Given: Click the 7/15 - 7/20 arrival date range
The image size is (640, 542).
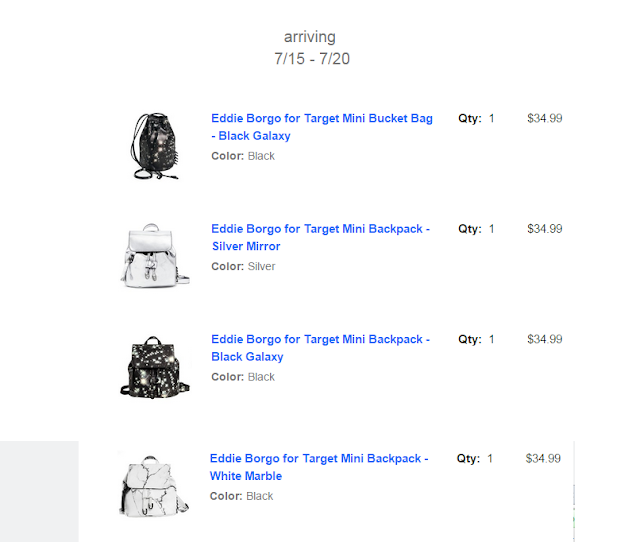Looking at the screenshot, I should [312, 59].
